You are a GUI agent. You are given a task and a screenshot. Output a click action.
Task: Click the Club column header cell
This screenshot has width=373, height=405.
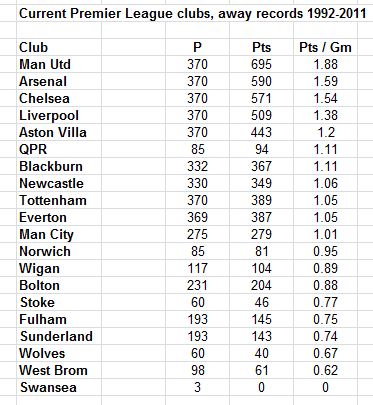(59, 47)
